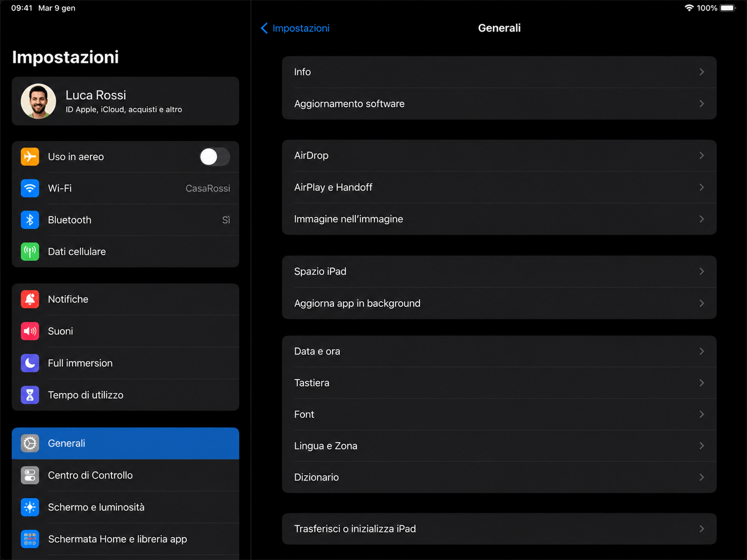This screenshot has height=560, width=747.
Task: Open Tempo di utilizzo label
Action: click(x=86, y=395)
